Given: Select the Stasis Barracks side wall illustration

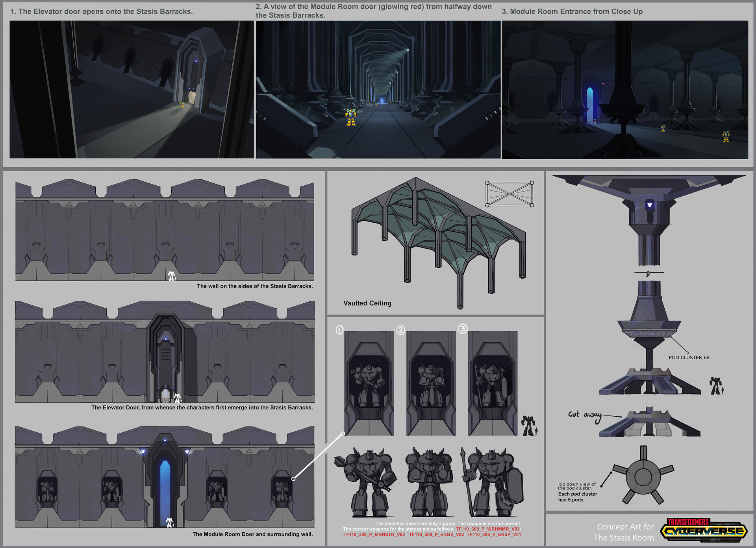Looking at the screenshot, I should [x=165, y=230].
